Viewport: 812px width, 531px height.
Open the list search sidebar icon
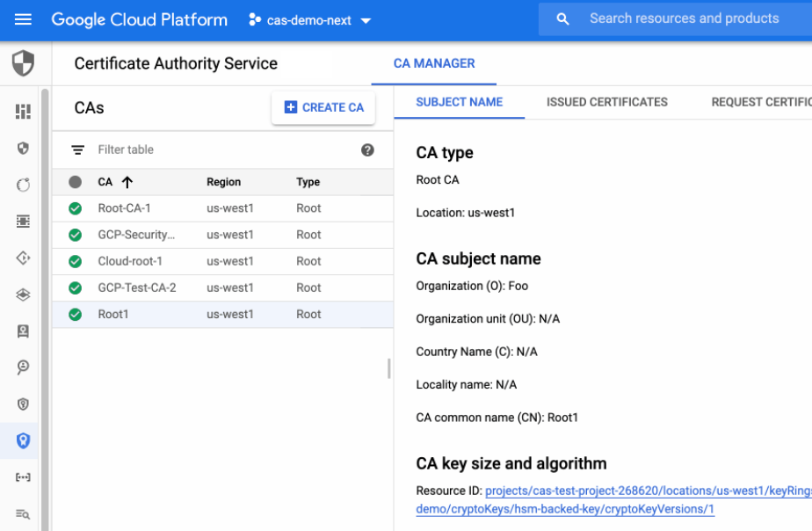point(23,514)
